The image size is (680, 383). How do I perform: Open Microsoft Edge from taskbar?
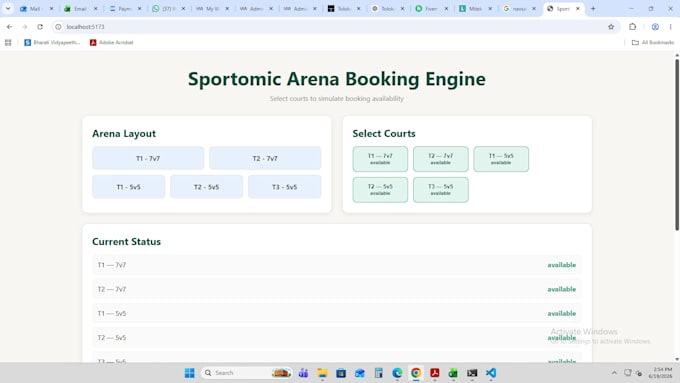tap(397, 373)
